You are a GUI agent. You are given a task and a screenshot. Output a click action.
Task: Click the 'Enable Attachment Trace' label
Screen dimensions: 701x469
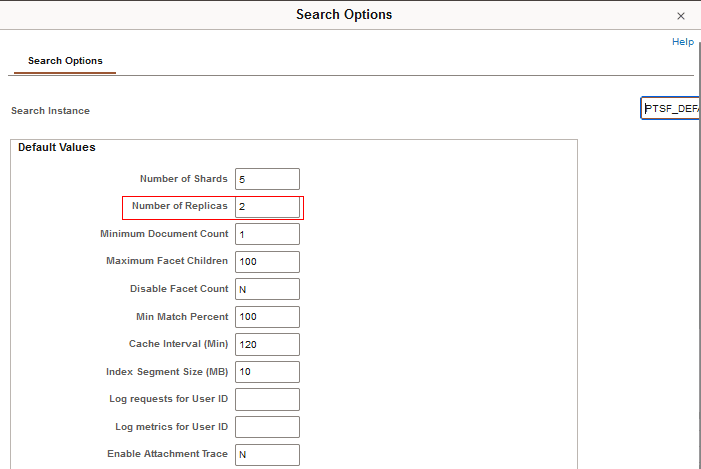167,454
